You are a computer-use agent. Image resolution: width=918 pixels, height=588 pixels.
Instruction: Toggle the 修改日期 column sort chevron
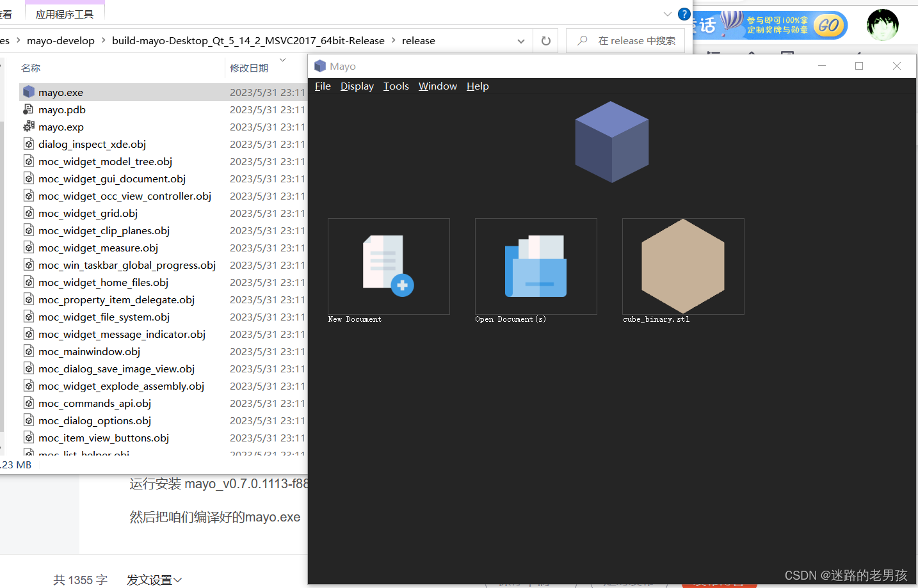282,60
